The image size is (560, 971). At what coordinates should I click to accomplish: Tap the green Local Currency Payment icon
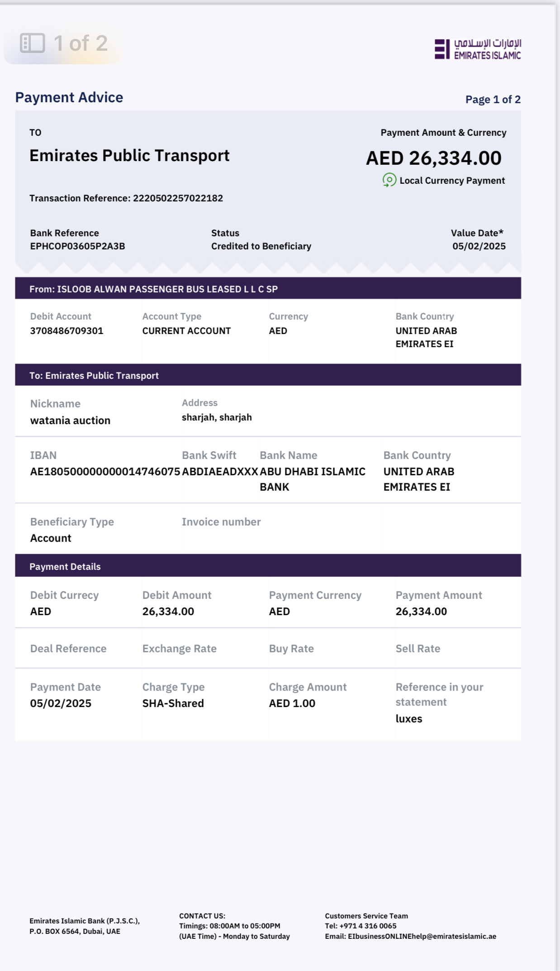(x=389, y=180)
